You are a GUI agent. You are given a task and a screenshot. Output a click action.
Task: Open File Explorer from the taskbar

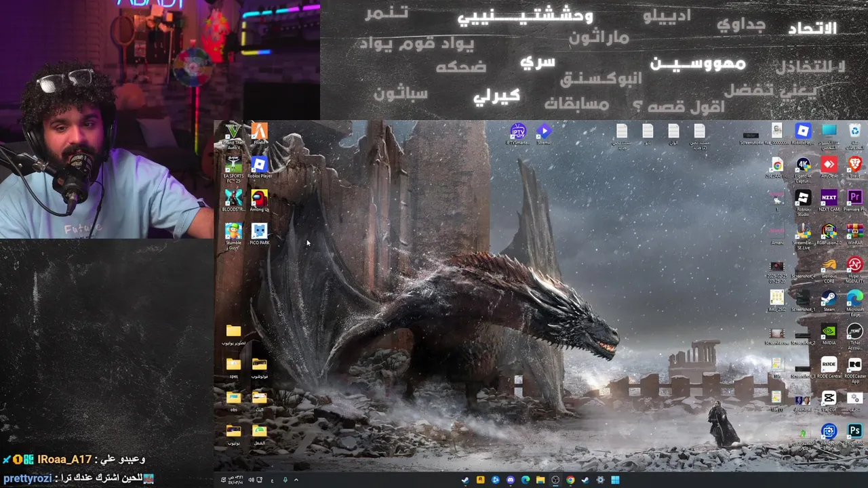540,480
